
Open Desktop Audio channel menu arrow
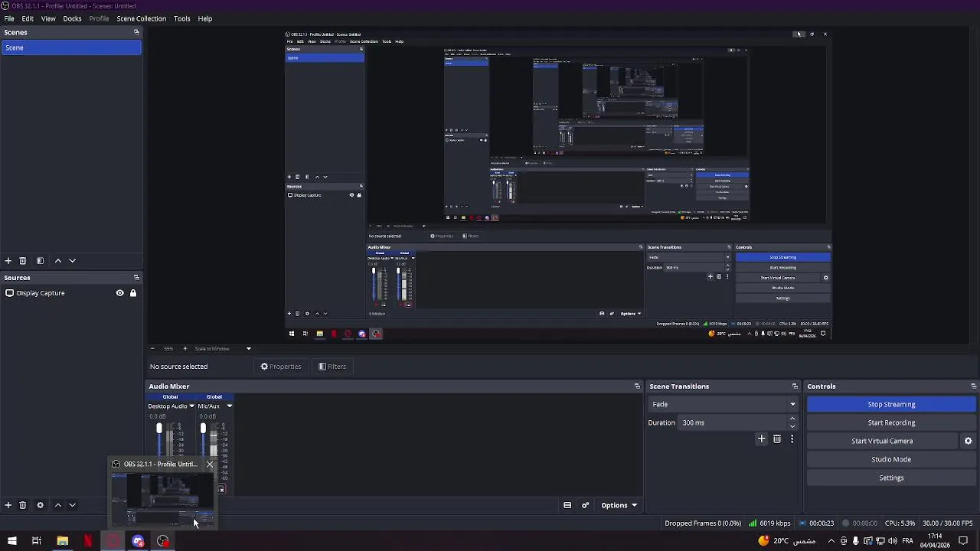(x=191, y=406)
